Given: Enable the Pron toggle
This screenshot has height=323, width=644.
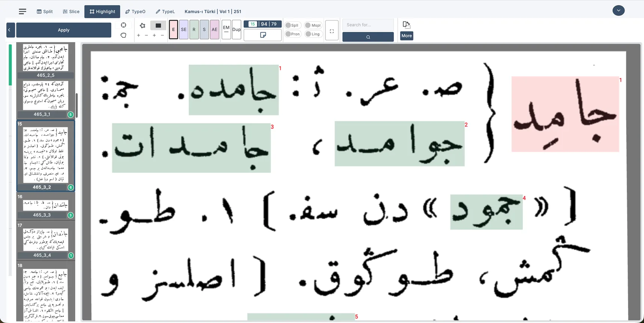Looking at the screenshot, I should click(292, 34).
